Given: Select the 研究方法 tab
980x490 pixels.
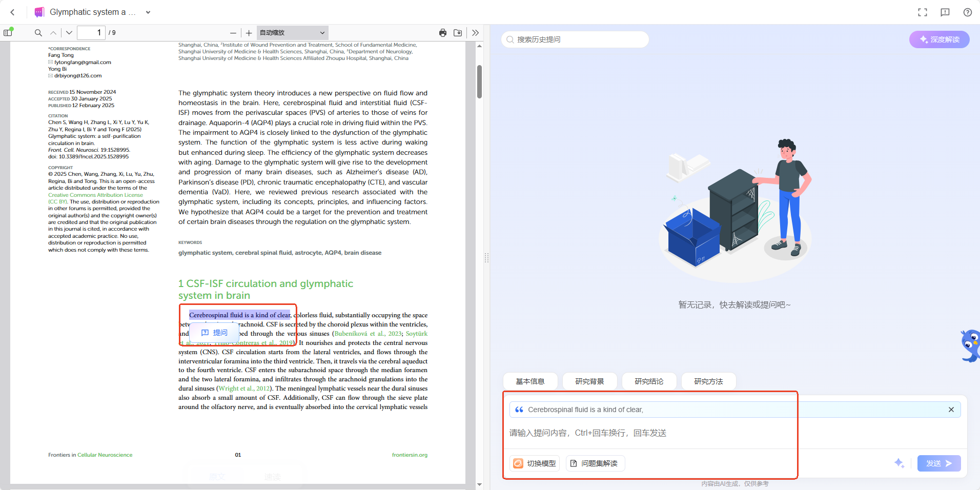Looking at the screenshot, I should 708,381.
